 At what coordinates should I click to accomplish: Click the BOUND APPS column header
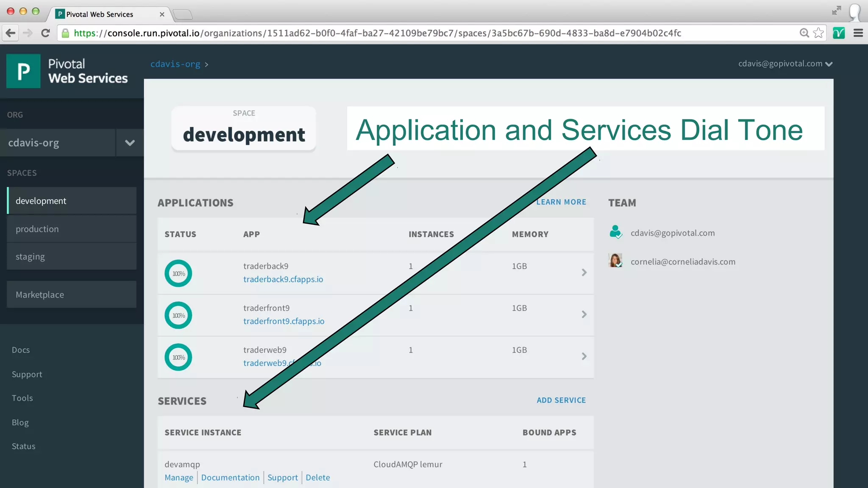point(549,433)
